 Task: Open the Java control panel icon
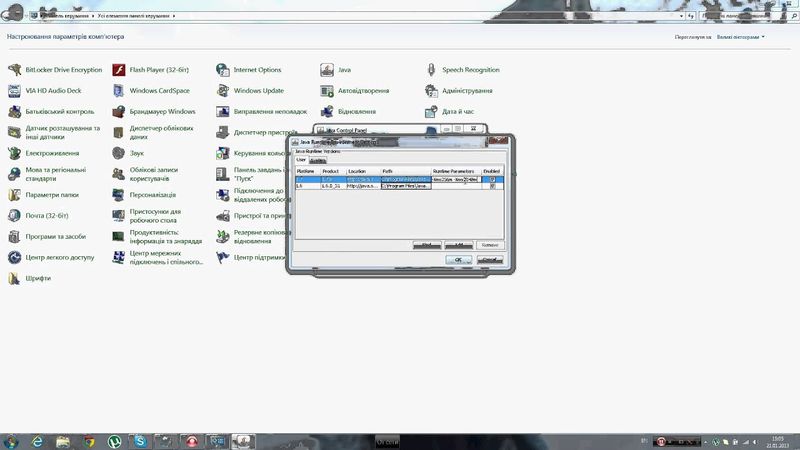pyautogui.click(x=327, y=70)
